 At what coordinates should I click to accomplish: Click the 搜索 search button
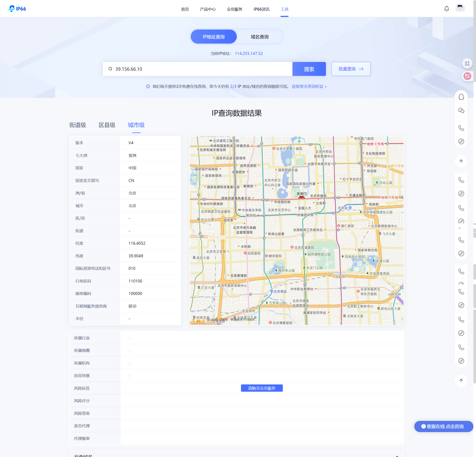click(309, 69)
